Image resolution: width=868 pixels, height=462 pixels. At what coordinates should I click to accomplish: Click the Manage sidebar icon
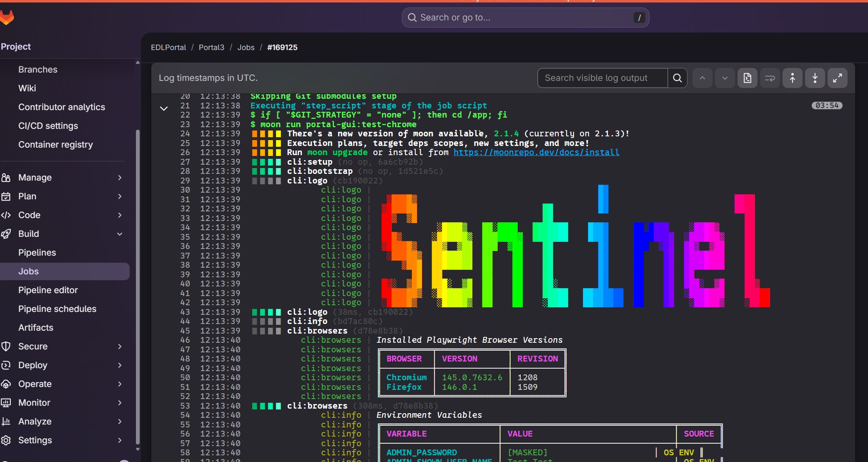click(6, 178)
